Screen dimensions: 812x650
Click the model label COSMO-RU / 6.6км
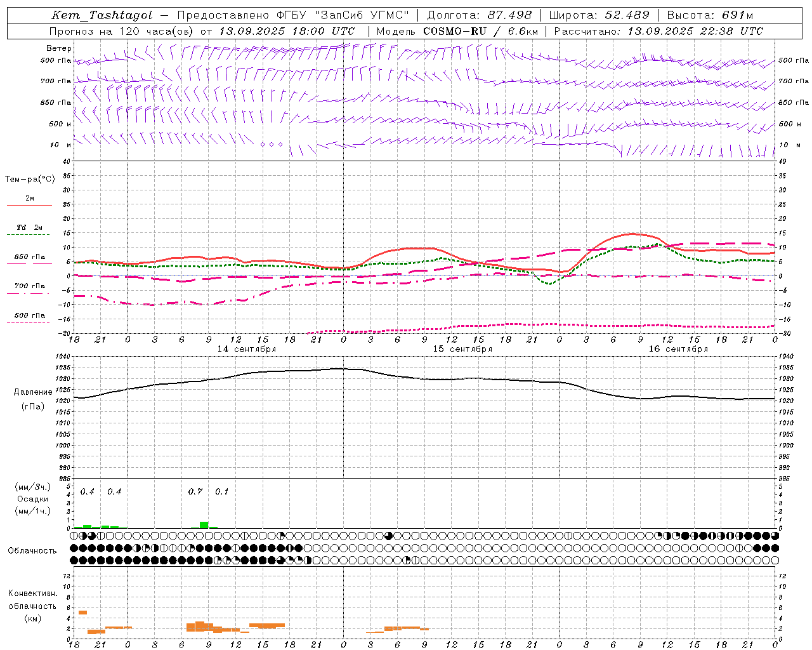coord(481,31)
